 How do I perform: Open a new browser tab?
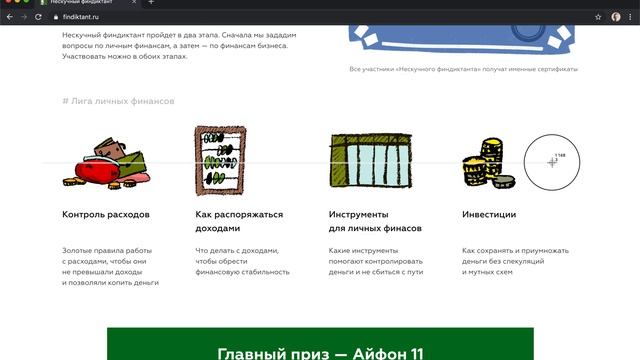[x=151, y=2]
